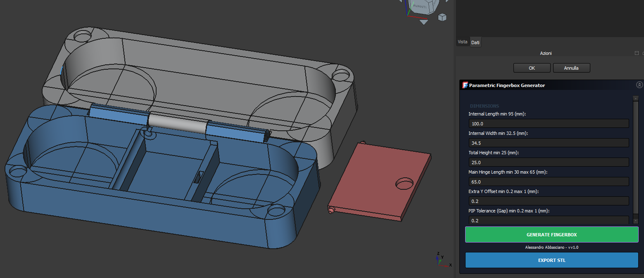Click the Total Height value field

click(549, 163)
